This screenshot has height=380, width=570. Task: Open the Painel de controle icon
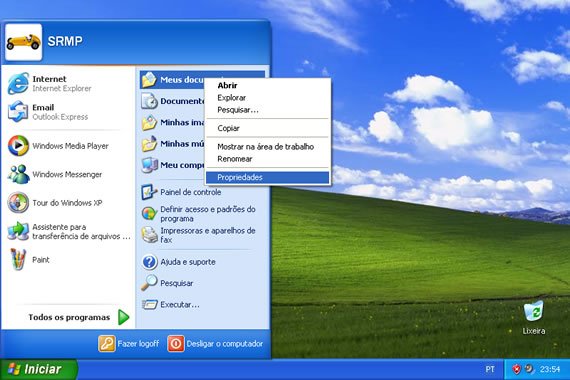click(149, 192)
